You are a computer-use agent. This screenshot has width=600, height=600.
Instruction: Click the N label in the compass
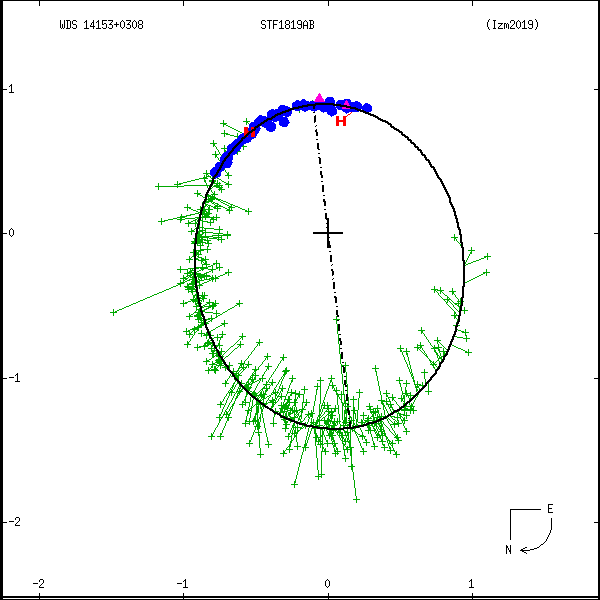508,549
